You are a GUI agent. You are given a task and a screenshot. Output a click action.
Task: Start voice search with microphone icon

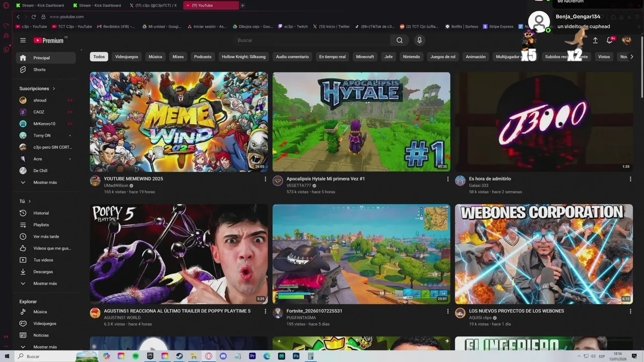pyautogui.click(x=420, y=40)
